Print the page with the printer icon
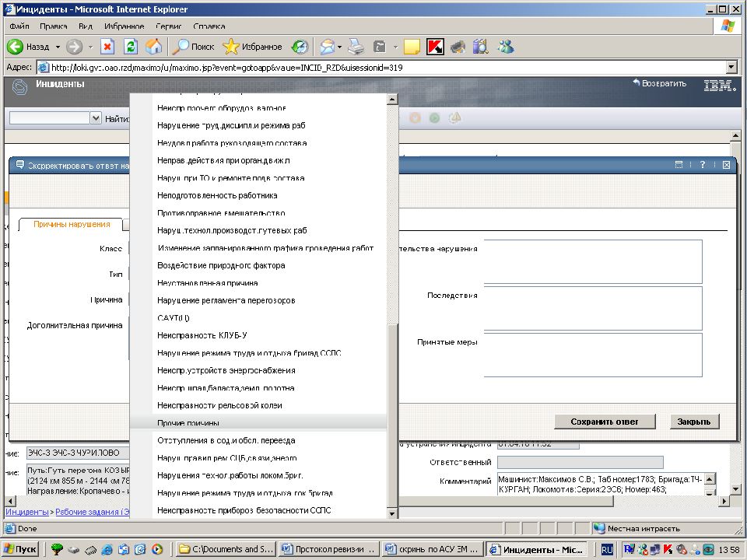 click(x=356, y=47)
